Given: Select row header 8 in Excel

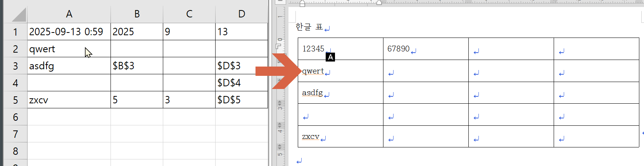Looking at the screenshot, I should [16, 151].
